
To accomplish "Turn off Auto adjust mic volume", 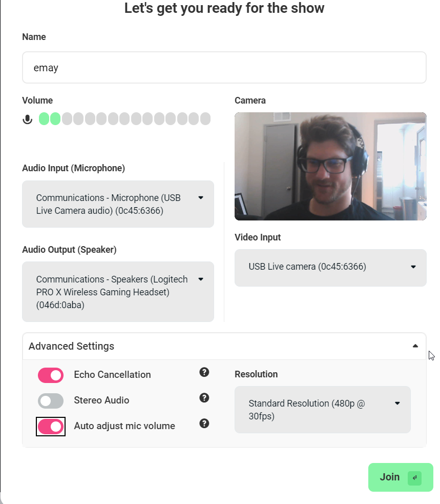I will [51, 427].
